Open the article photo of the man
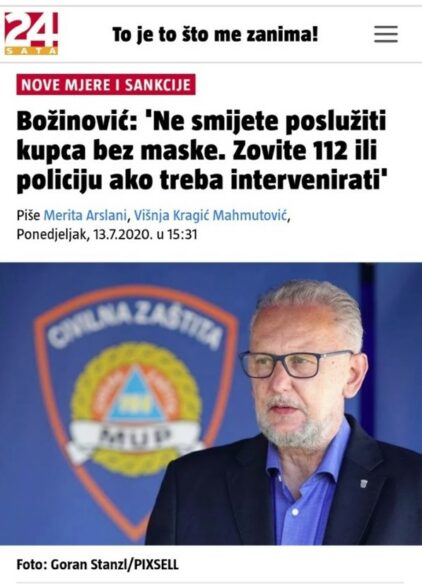The height and width of the screenshot is (584, 422). coord(211,404)
